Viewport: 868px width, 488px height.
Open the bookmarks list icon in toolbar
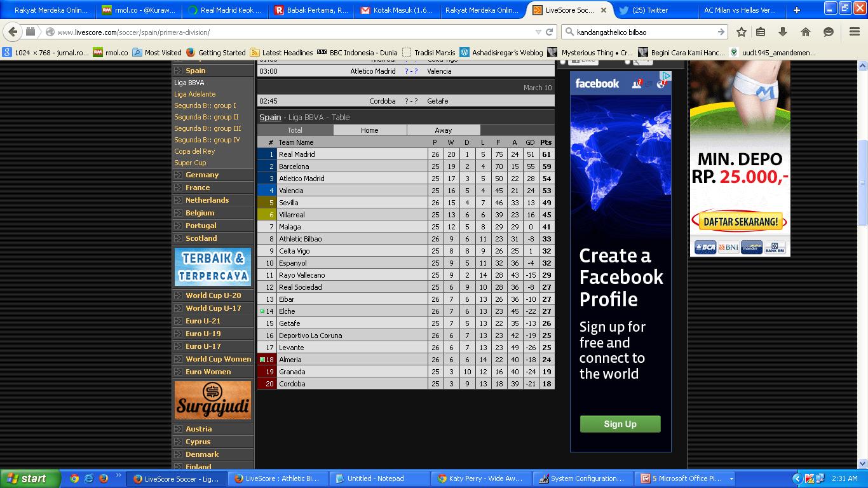(x=761, y=32)
